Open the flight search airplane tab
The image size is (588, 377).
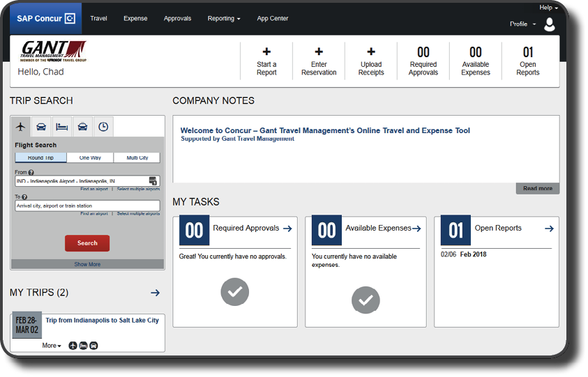[21, 127]
